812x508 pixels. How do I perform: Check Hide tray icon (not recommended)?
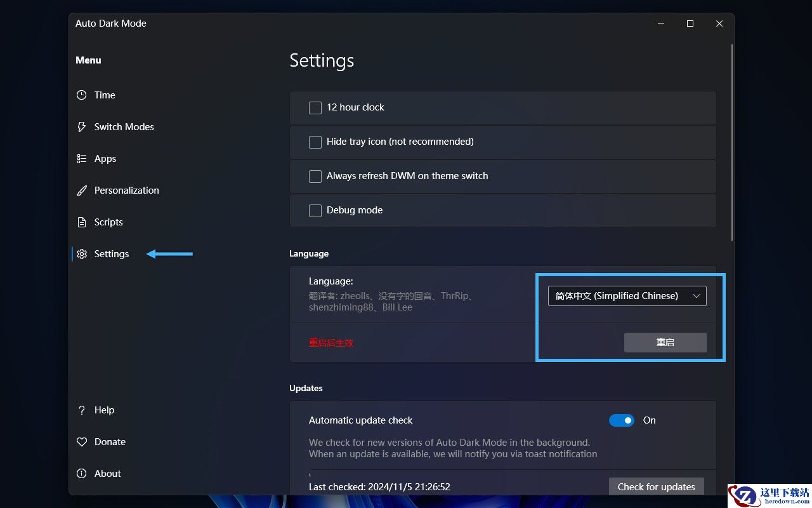coord(315,142)
